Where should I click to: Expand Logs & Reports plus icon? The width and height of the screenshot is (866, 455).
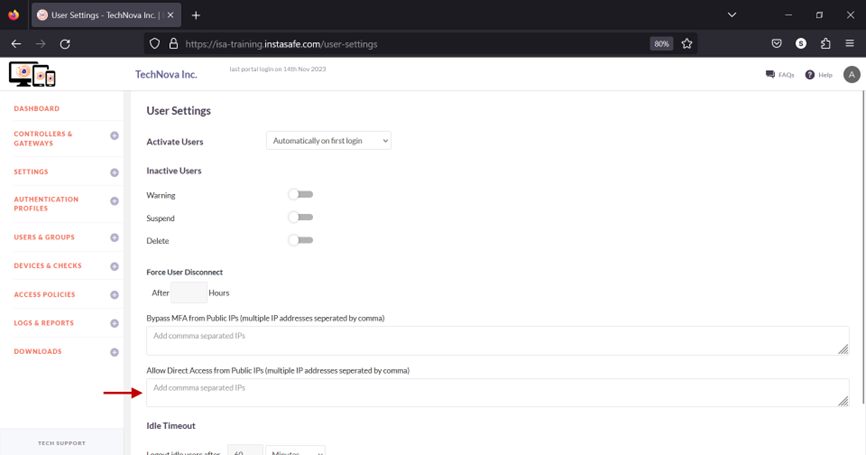[114, 324]
